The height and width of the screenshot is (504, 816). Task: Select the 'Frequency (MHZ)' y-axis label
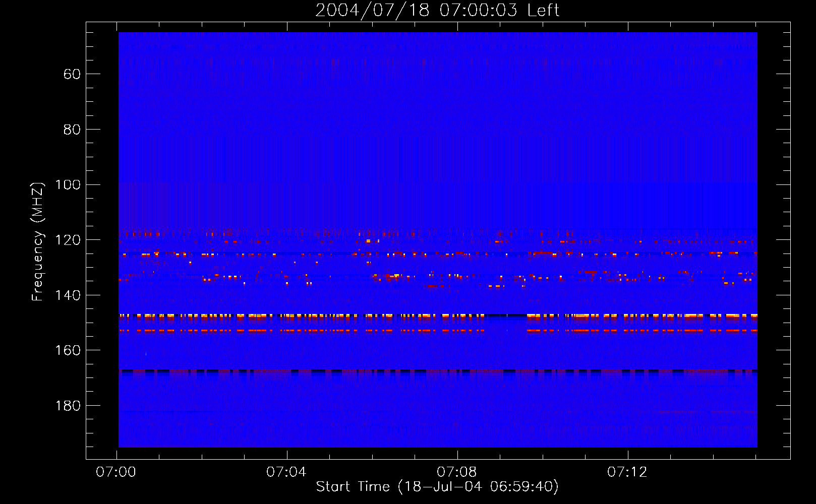pyautogui.click(x=38, y=241)
